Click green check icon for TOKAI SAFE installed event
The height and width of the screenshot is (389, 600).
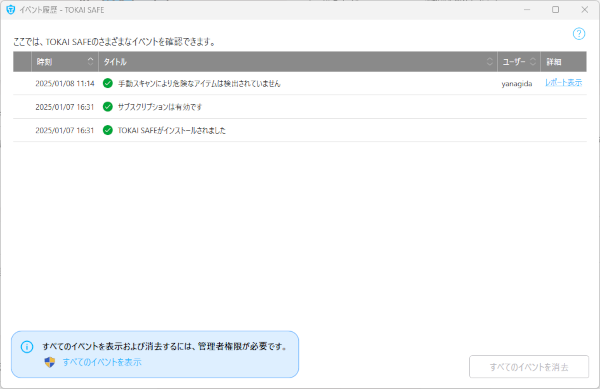[108, 130]
